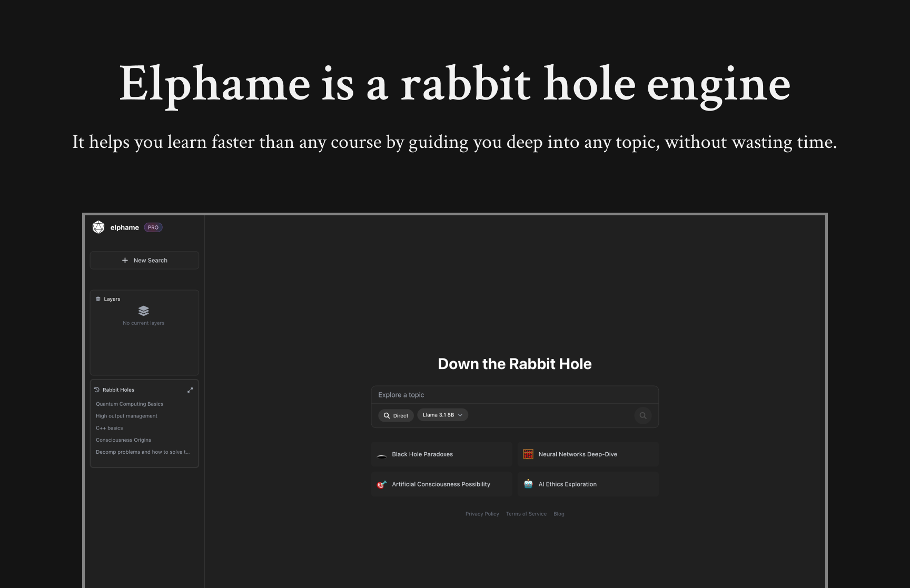Open the Llama 3.1 8B model dropdown
Image resolution: width=910 pixels, height=588 pixels.
[x=443, y=415]
